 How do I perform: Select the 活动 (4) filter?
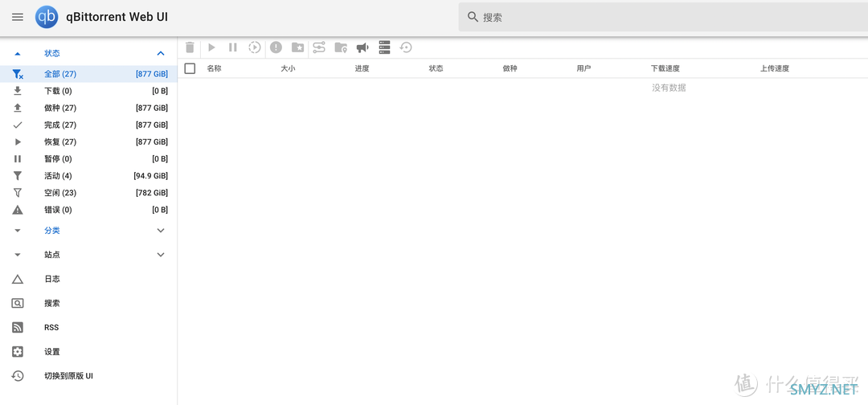88,176
